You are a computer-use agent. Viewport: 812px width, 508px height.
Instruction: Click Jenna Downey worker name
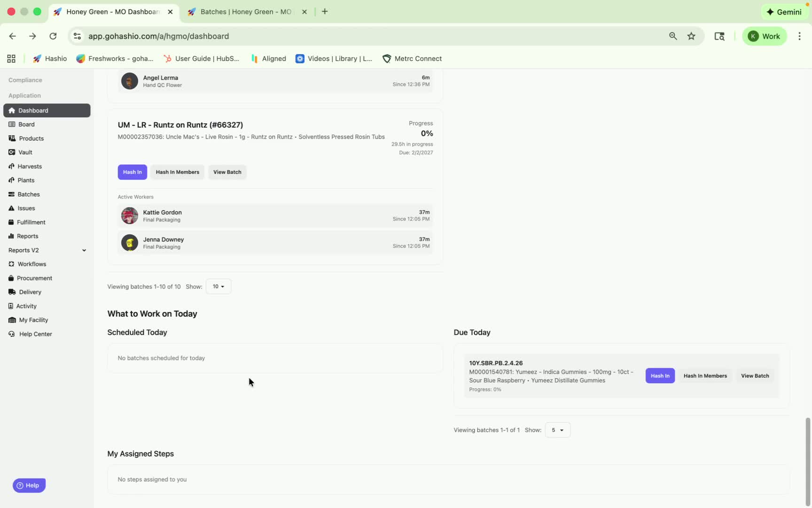164,239
